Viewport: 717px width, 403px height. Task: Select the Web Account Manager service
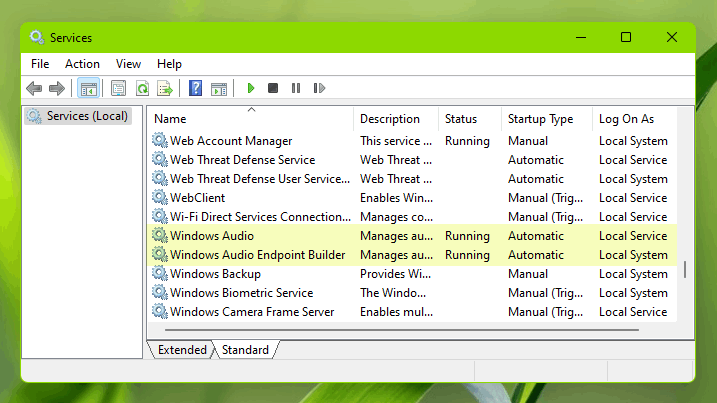pyautogui.click(x=231, y=141)
